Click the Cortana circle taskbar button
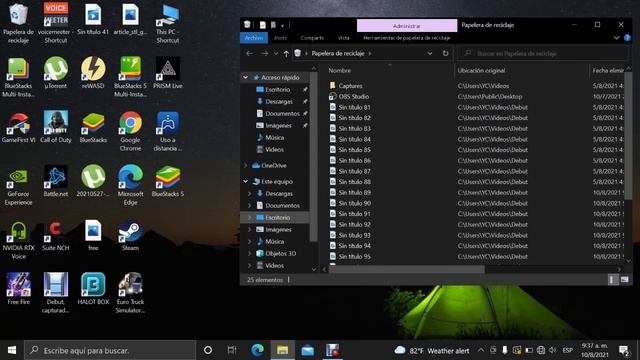 (x=208, y=350)
